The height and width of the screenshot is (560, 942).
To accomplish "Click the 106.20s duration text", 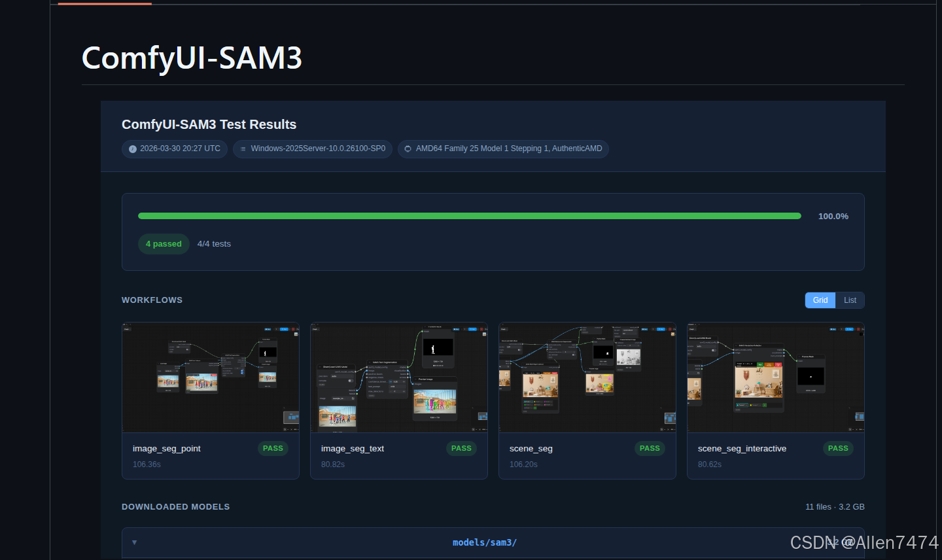I will coord(523,464).
